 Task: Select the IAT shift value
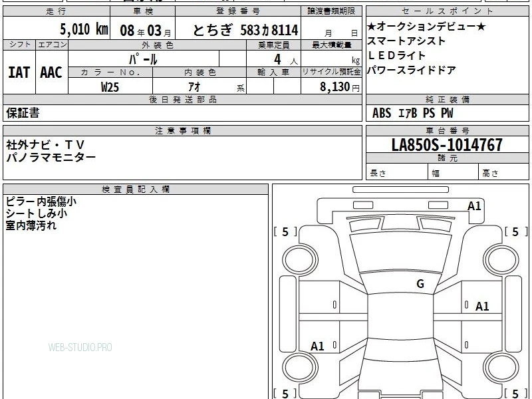pos(19,72)
